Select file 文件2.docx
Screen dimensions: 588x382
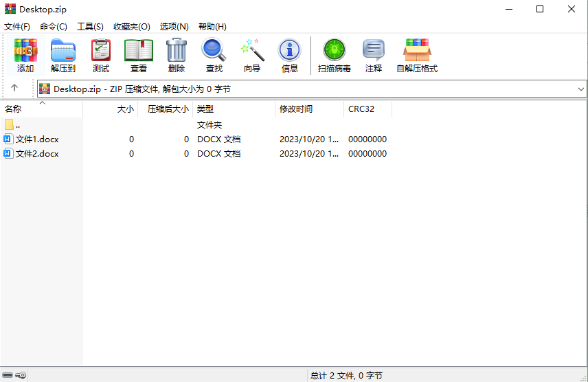pyautogui.click(x=37, y=153)
